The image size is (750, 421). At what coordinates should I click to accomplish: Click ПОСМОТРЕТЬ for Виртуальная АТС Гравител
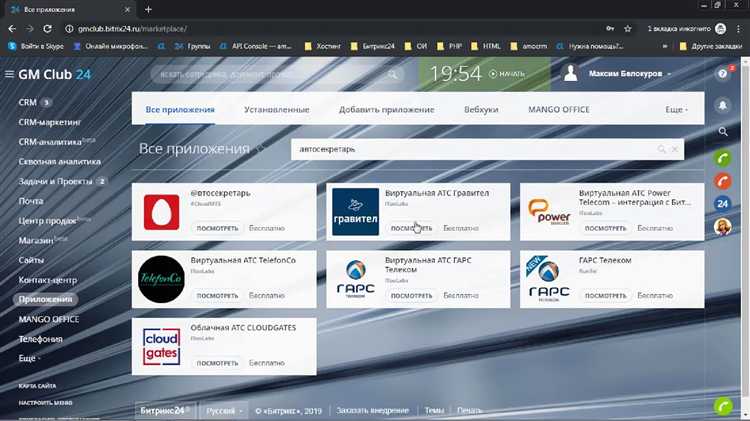[411, 228]
